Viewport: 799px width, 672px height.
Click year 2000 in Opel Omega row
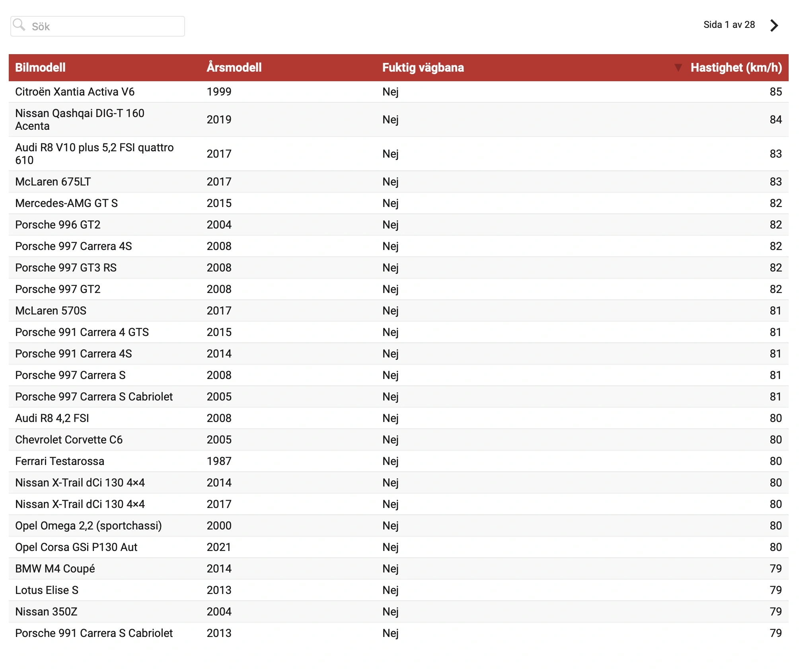pos(219,526)
